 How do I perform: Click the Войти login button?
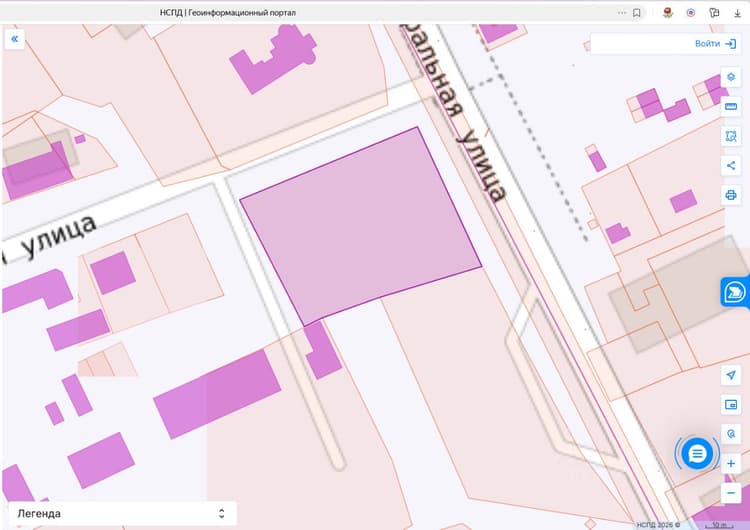pos(715,44)
